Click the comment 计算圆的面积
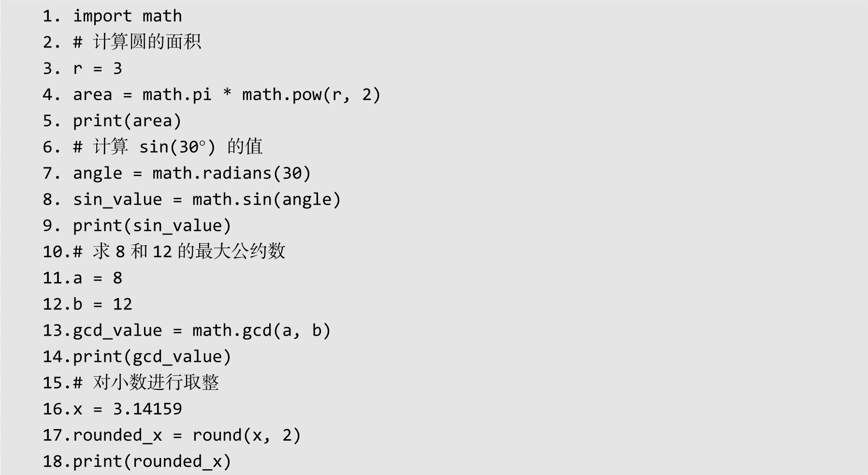The width and height of the screenshot is (868, 475). pyautogui.click(x=137, y=42)
